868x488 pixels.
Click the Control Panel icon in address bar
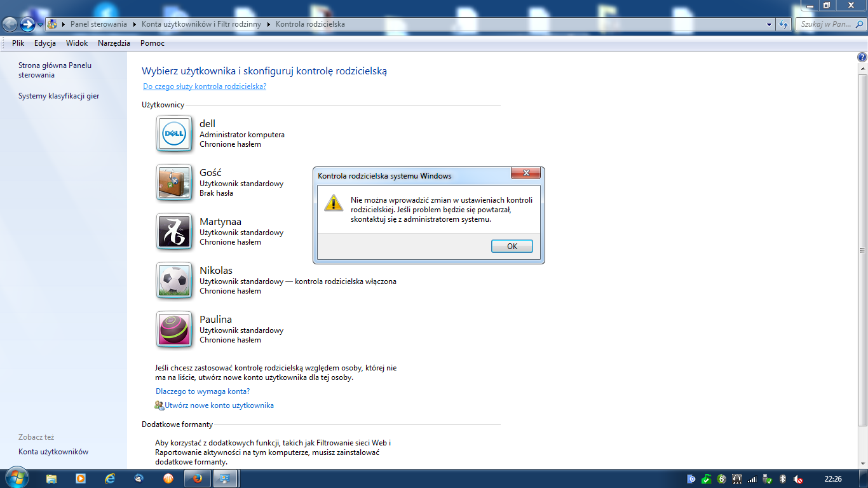point(53,24)
